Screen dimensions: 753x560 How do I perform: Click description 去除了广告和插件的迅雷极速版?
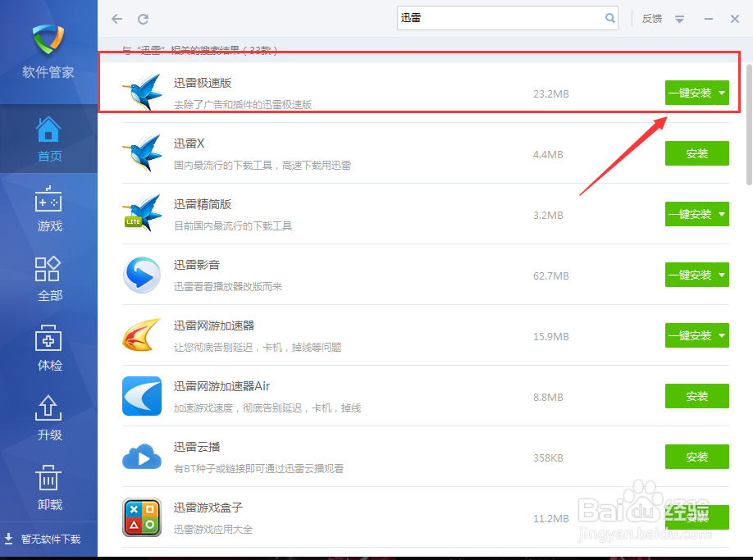243,105
